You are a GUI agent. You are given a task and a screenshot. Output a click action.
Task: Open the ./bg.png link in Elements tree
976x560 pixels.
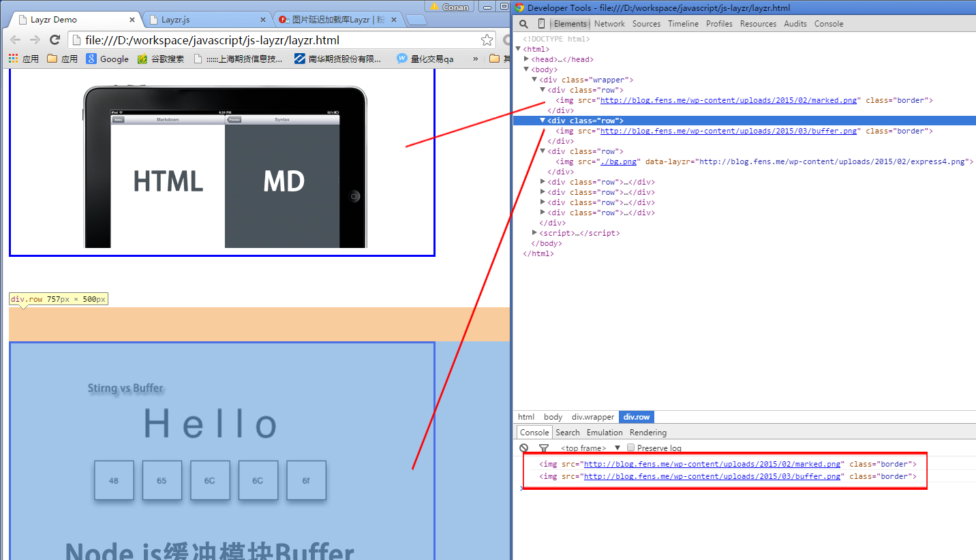click(618, 161)
